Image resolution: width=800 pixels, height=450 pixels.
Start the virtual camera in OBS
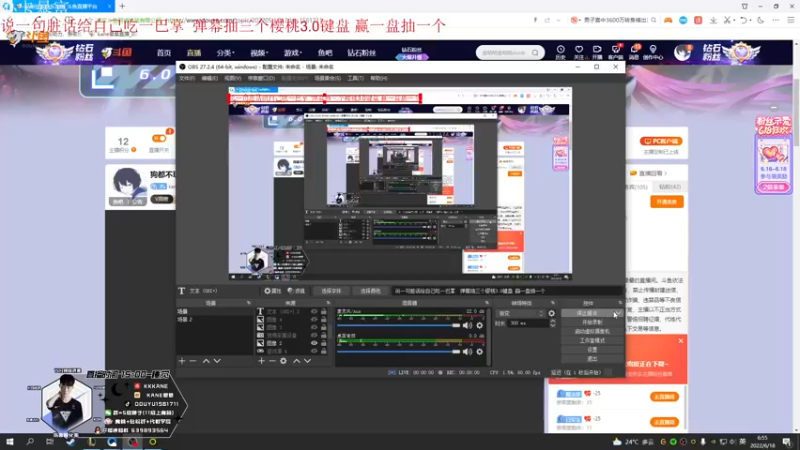click(x=592, y=332)
